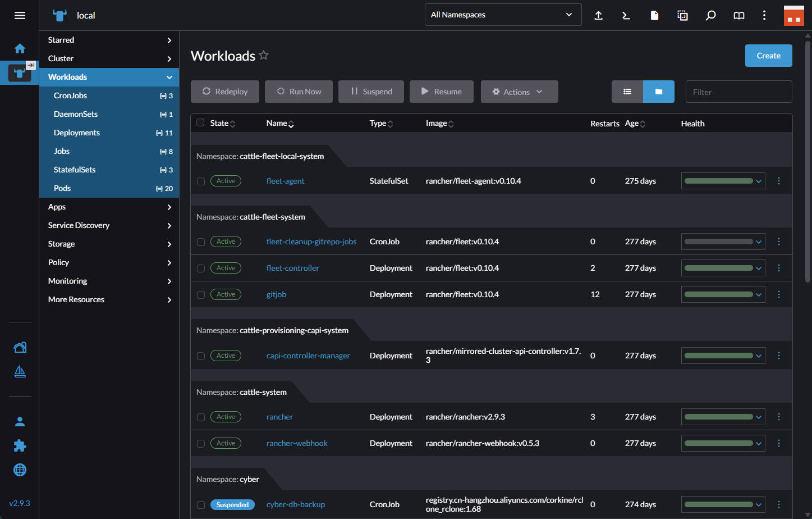
Task: Open row actions menu for fleet-controller
Action: click(778, 268)
